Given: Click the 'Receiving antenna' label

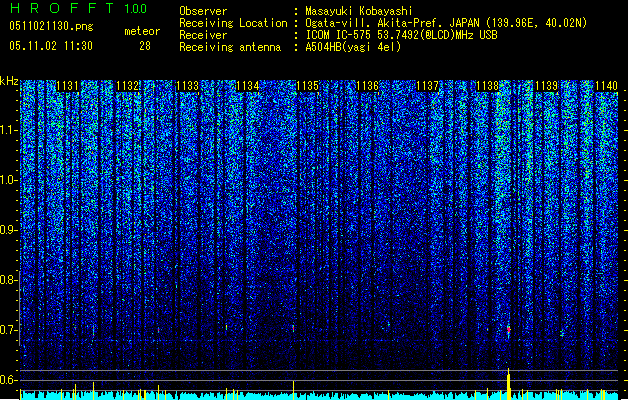Looking at the screenshot, I should pyautogui.click(x=230, y=47).
